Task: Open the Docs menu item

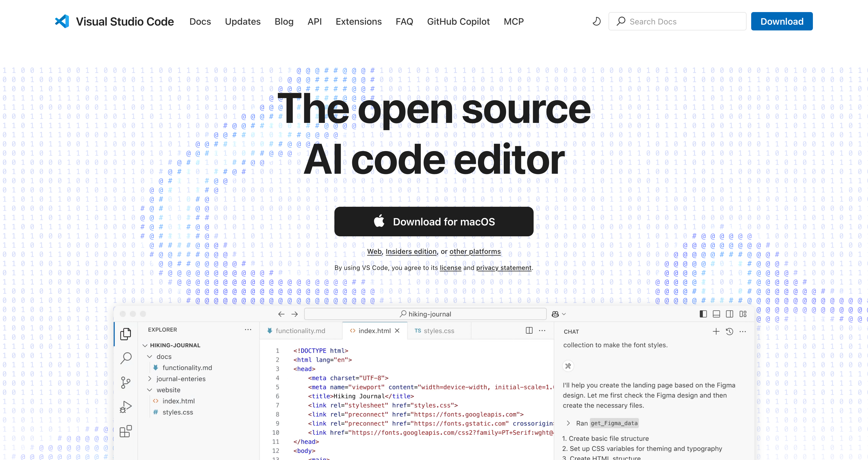Action: pos(200,22)
